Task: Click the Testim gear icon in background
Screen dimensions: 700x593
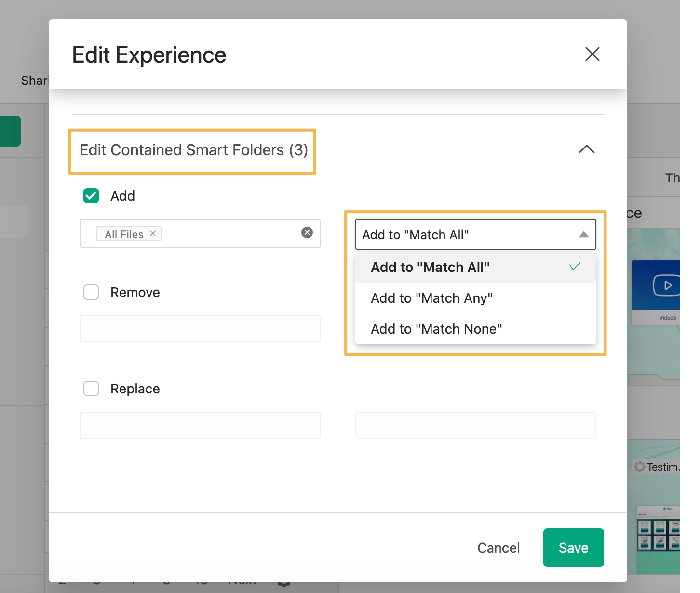Action: click(640, 467)
